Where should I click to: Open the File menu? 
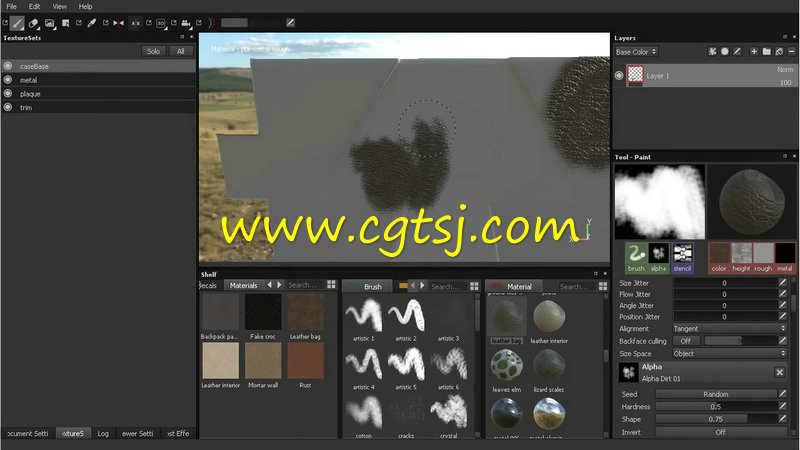(x=11, y=6)
